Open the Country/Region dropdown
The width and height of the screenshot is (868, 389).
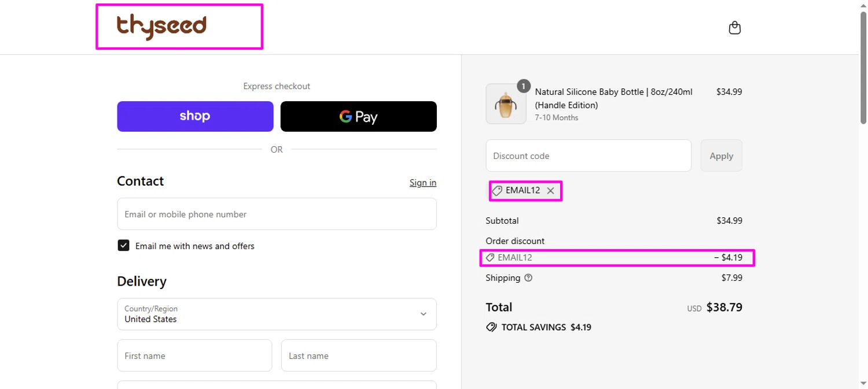(277, 314)
